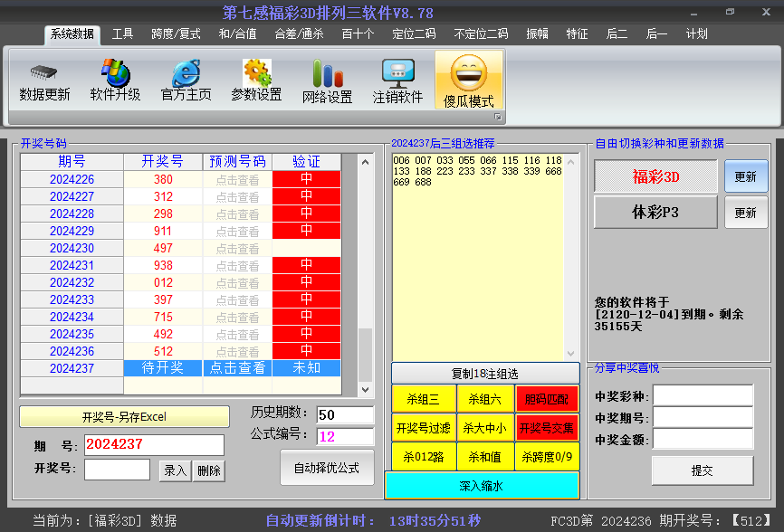The height and width of the screenshot is (532, 784).
Task: Switch to 系统数据 tab
Action: [x=72, y=34]
